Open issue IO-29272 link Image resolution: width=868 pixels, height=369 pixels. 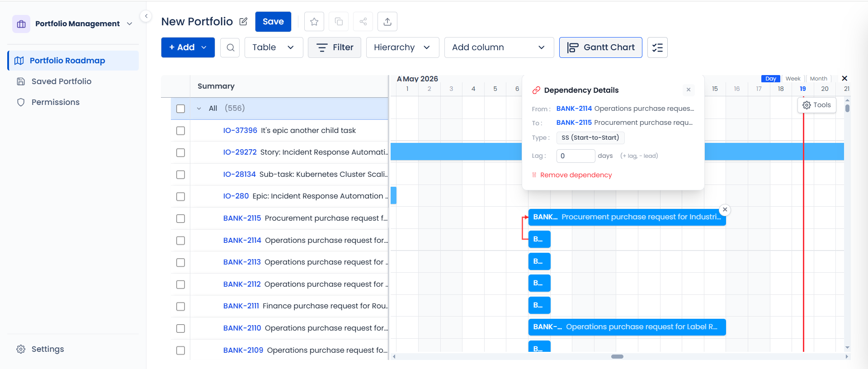240,152
